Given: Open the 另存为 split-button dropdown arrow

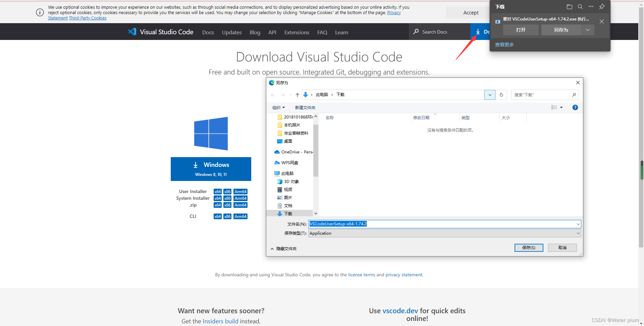Looking at the screenshot, I should coord(588,30).
